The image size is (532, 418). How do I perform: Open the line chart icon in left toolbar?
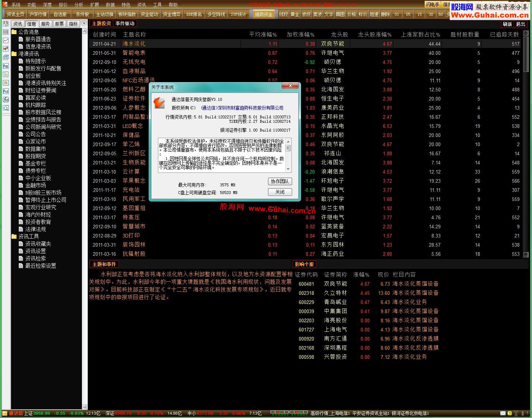[x=5, y=41]
